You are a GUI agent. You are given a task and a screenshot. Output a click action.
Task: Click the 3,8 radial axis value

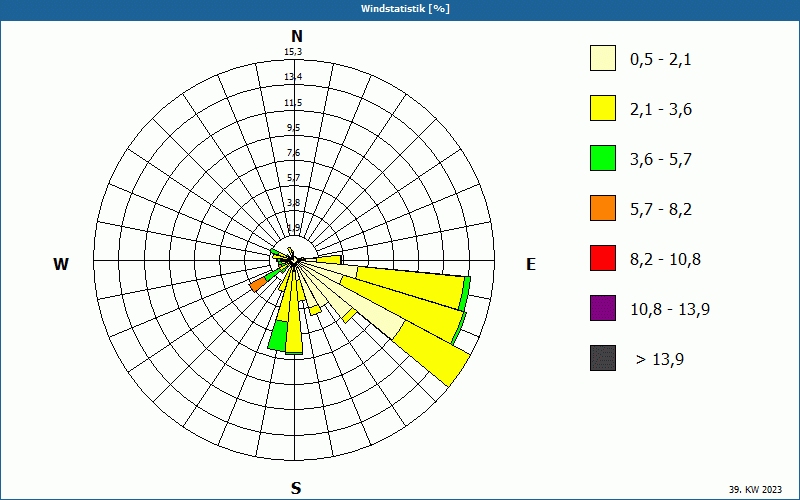pos(293,203)
